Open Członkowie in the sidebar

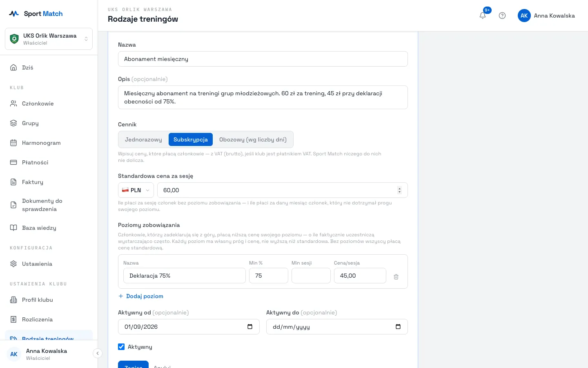(49, 103)
